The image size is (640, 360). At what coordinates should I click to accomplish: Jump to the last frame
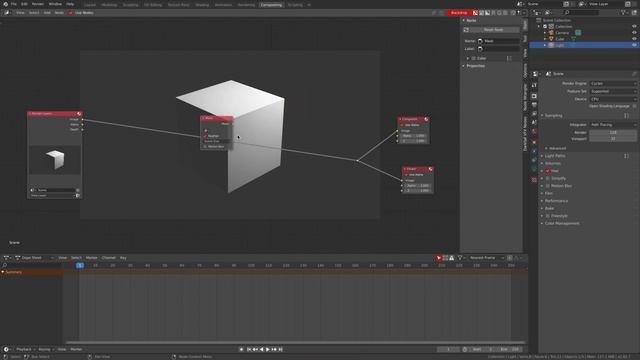click(280, 349)
